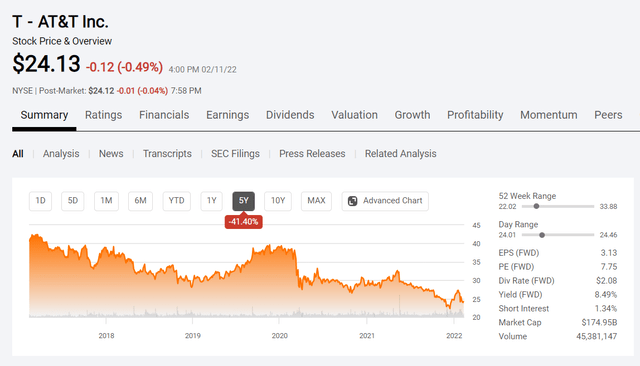Viewport: 640px width, 366px height.
Task: Click the -0.12 (-0.49%) price change
Action: point(124,67)
